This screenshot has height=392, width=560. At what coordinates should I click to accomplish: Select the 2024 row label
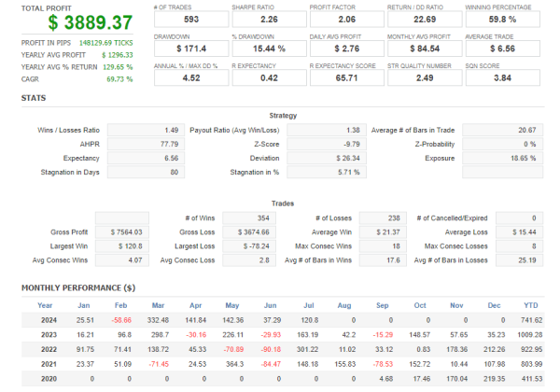coord(49,320)
